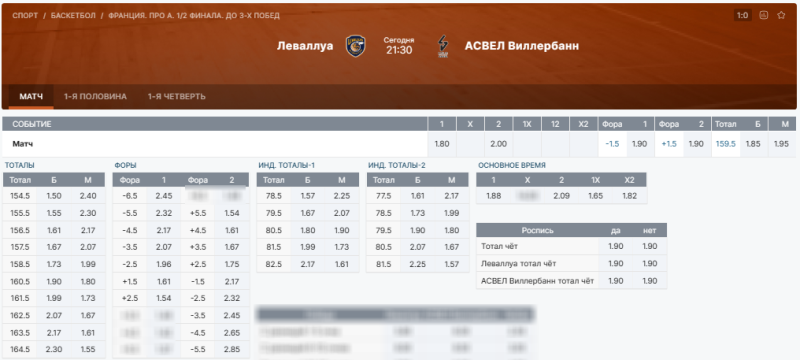Screen dimensions: 800x360
Task: Select да for АСВЕЛ Виллербанн тотал чёт
Action: tap(615, 281)
